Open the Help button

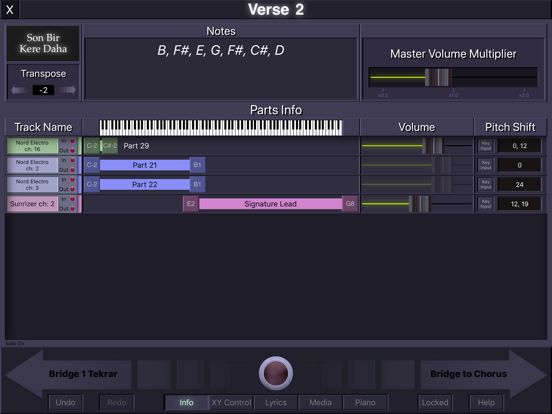(486, 402)
